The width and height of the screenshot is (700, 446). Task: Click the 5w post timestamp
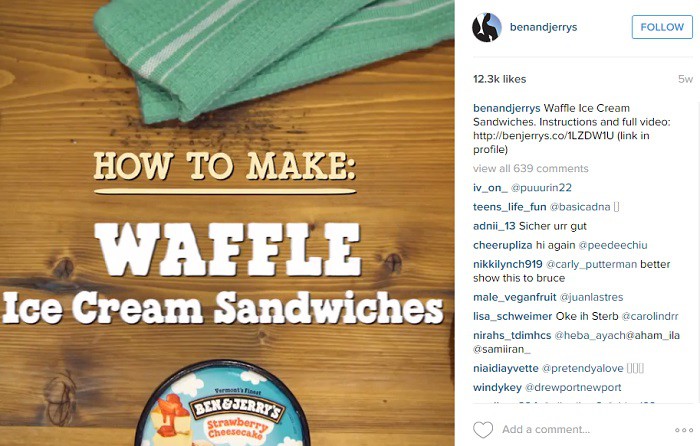tap(685, 79)
